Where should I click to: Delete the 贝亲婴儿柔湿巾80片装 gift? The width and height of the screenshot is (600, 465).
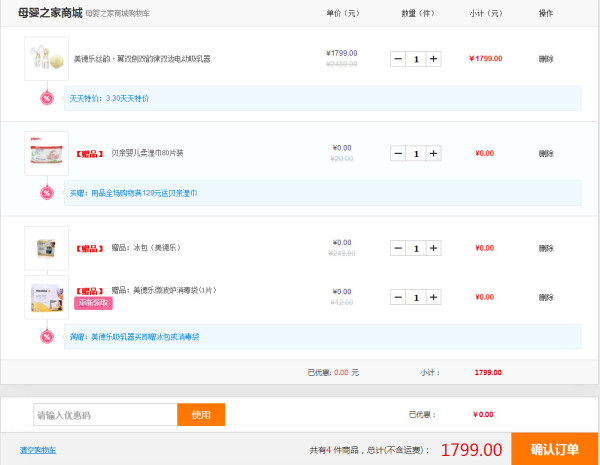[546, 153]
